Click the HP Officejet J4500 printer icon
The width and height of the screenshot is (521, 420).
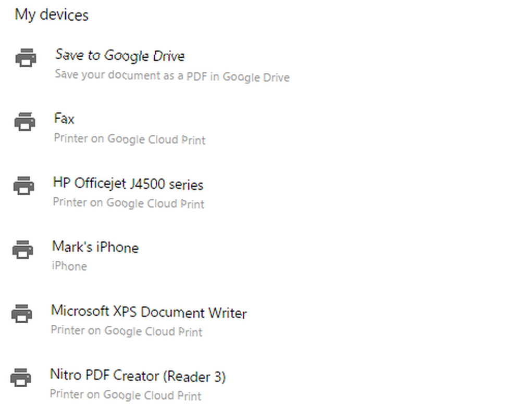(24, 186)
